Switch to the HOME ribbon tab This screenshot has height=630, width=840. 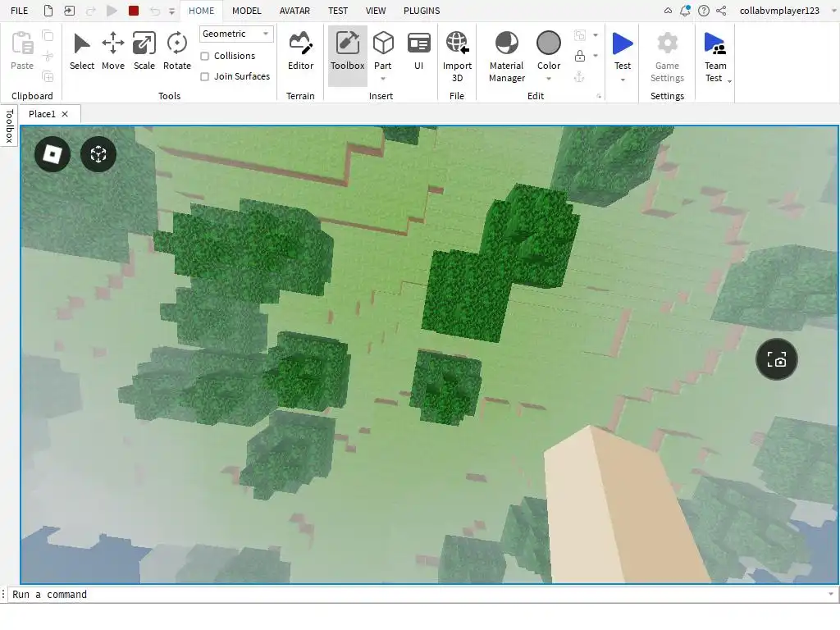pyautogui.click(x=201, y=11)
